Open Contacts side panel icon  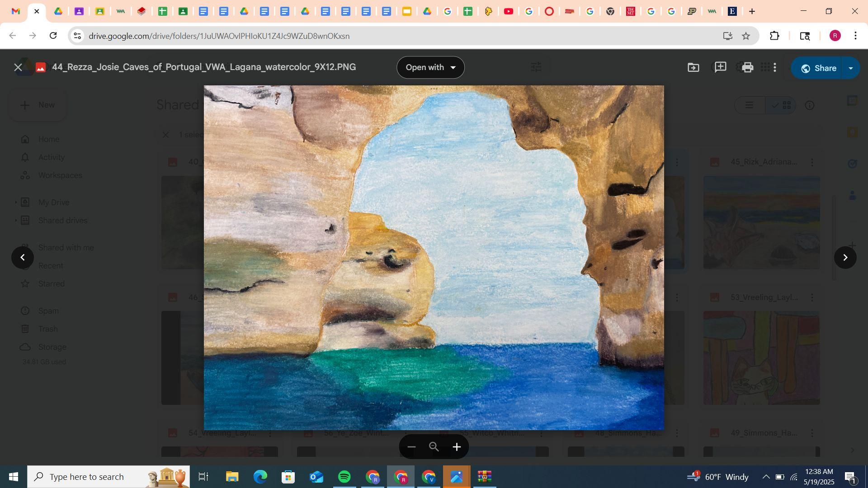(x=852, y=195)
